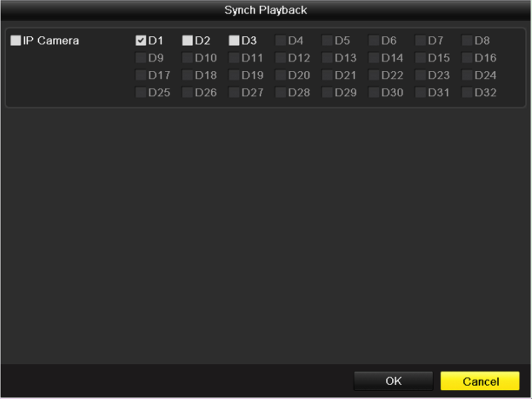Tick the D25 channel checkbox
This screenshot has width=532, height=399.
click(141, 93)
